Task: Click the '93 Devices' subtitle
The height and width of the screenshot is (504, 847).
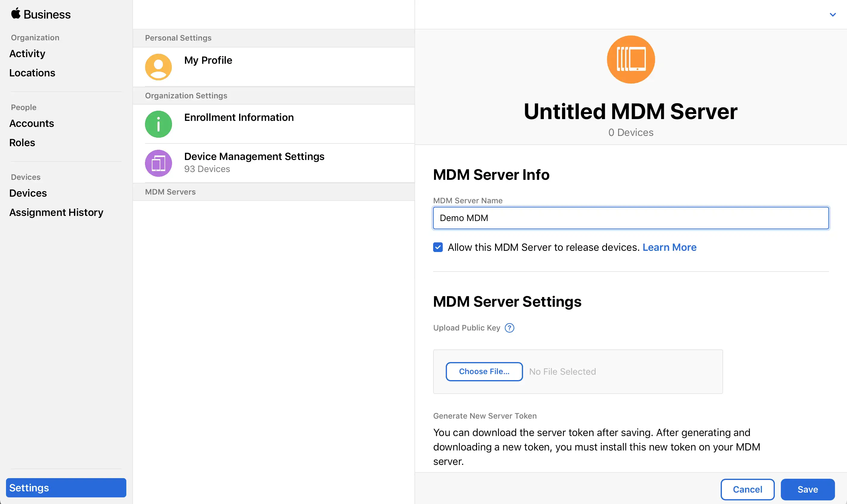Action: tap(207, 169)
